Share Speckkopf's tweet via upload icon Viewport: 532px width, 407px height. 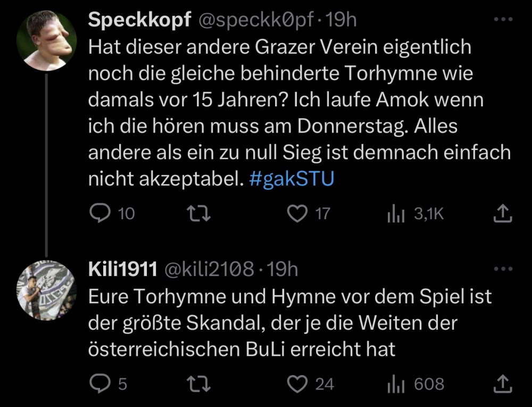point(503,213)
